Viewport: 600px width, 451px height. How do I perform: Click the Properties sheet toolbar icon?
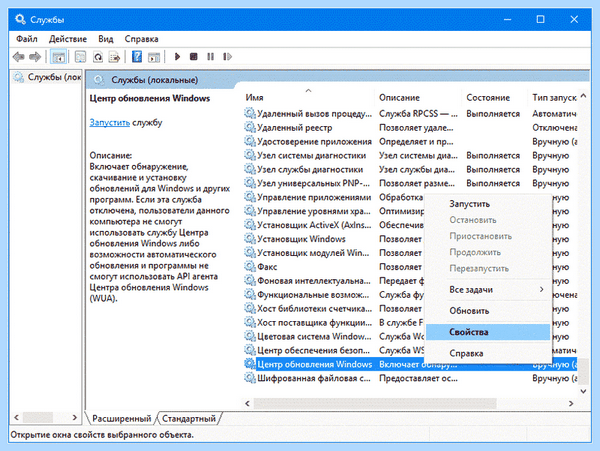pos(80,57)
